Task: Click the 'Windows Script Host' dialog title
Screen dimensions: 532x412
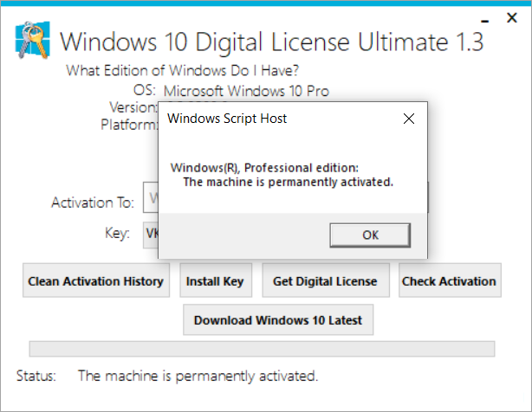Action: 227,119
